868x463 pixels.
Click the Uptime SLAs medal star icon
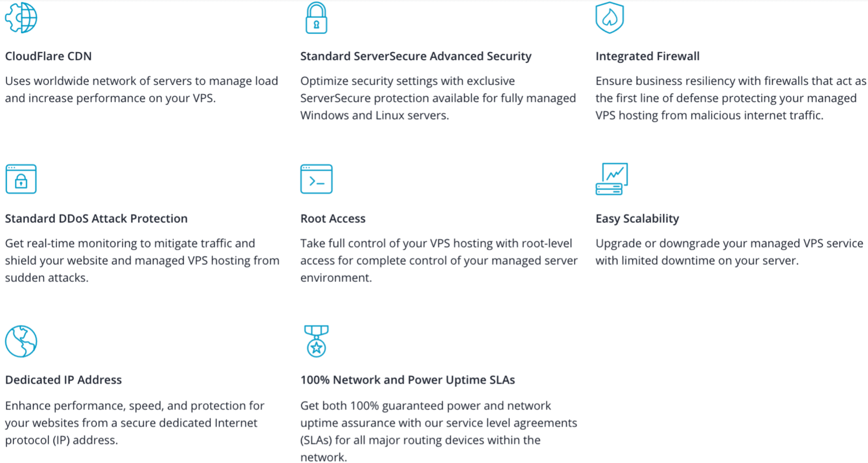[x=316, y=341]
